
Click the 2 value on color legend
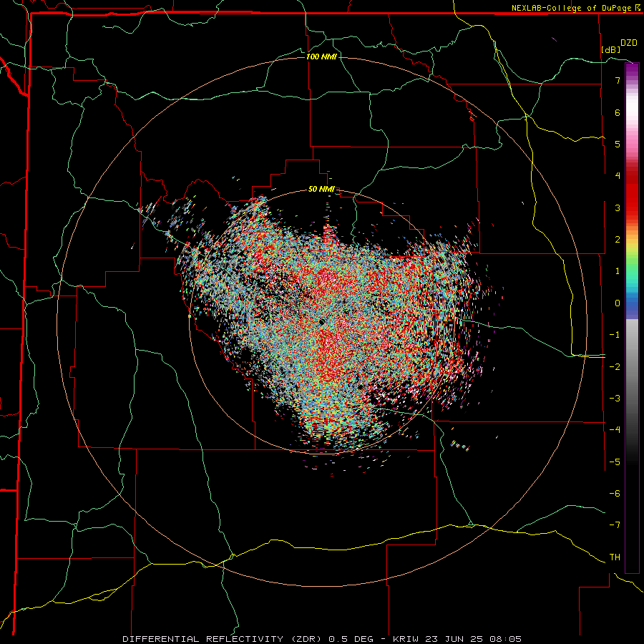pos(618,240)
